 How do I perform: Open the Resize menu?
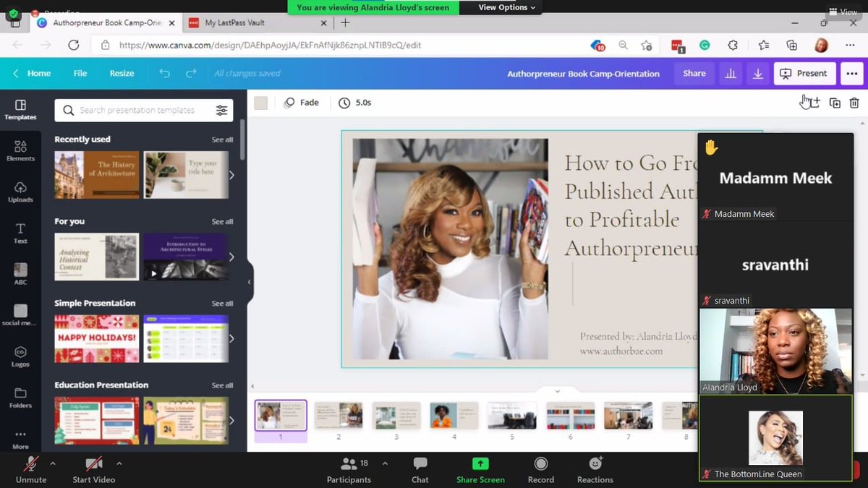122,73
